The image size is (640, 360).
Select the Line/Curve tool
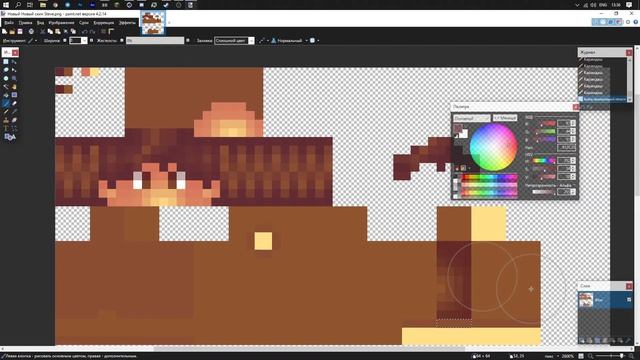tap(14, 129)
